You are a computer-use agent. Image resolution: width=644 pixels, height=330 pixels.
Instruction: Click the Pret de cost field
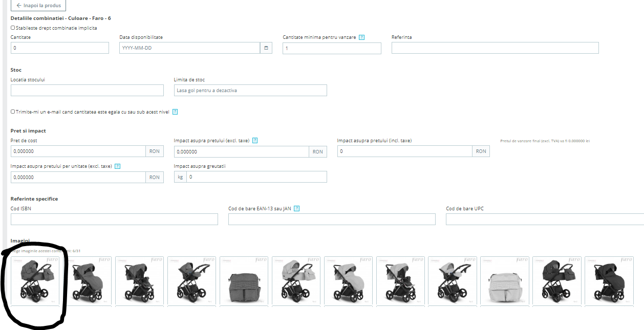pyautogui.click(x=78, y=151)
